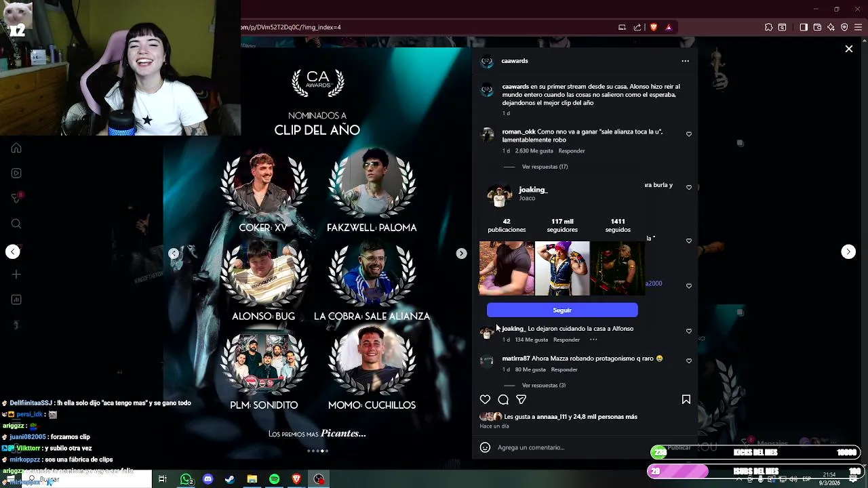Open the Brave Wallet icon
This screenshot has height=488, width=868.
[817, 27]
